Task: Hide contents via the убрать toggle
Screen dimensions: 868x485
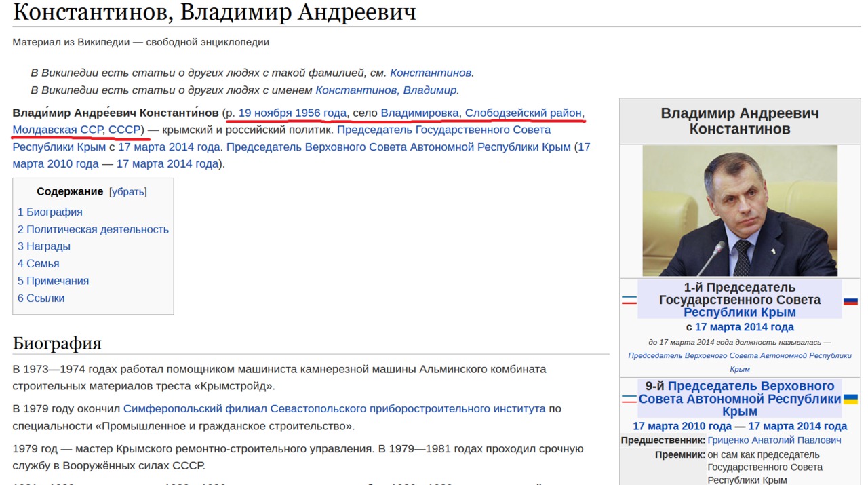Action: tap(128, 191)
